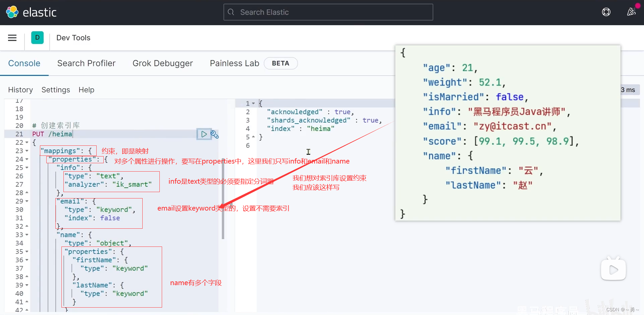Open the History panel
The height and width of the screenshot is (315, 644).
point(20,90)
